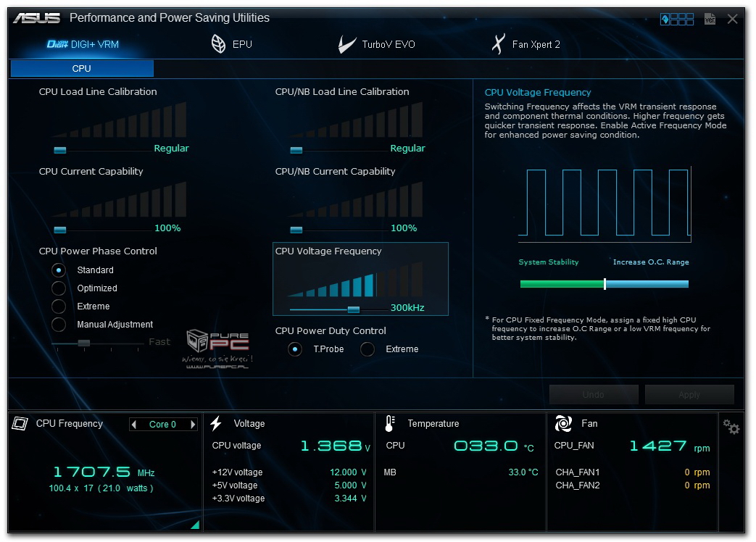
Task: Click the MB temperature value 33.0 °C
Action: [x=523, y=472]
